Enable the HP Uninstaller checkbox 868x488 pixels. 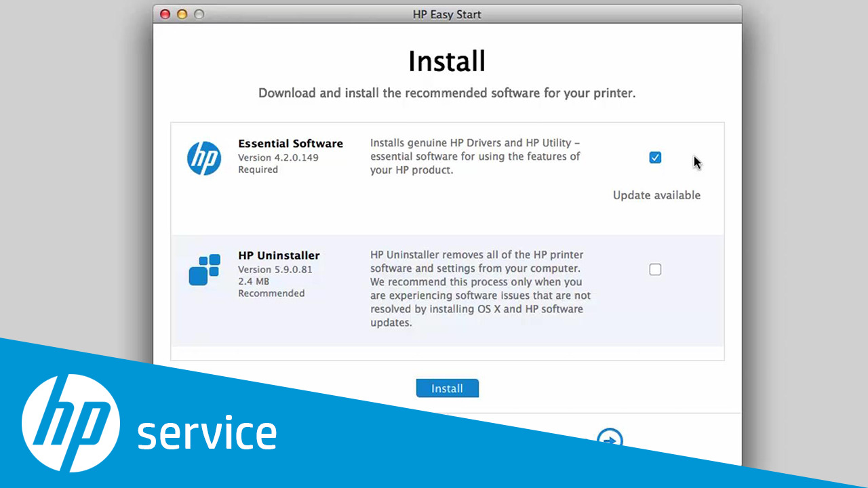point(655,270)
